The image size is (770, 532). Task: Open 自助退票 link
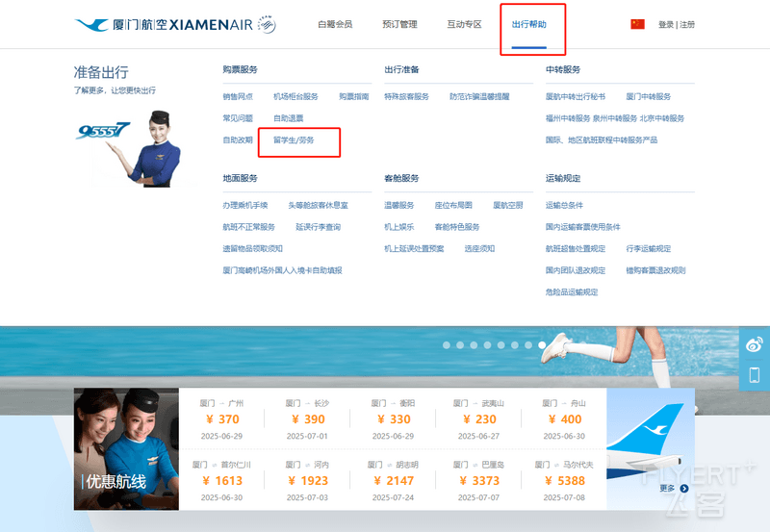pyautogui.click(x=288, y=118)
